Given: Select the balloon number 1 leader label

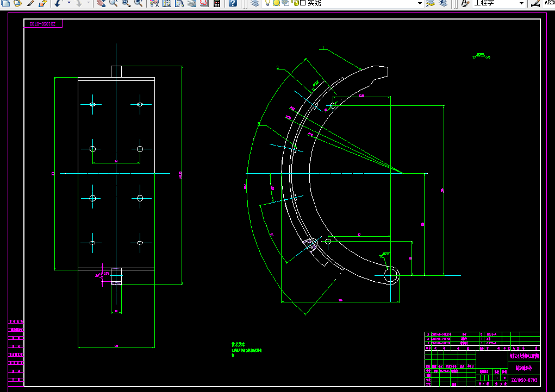Looking at the screenshot, I should pyautogui.click(x=323, y=48).
